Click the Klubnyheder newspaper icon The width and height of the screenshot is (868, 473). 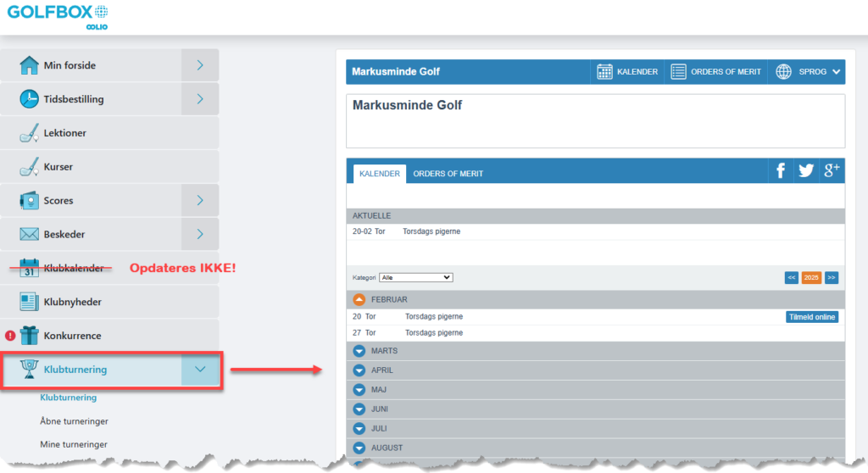coord(29,302)
